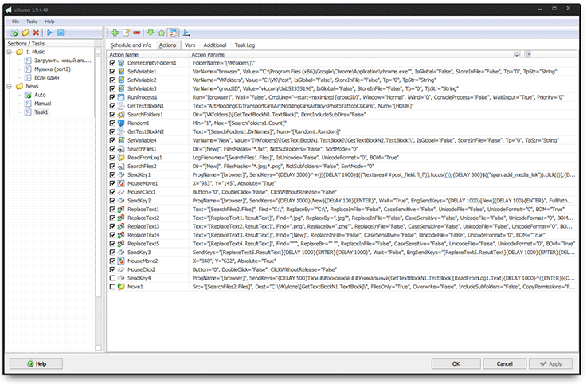Uncheck the DeleteEmptyFolders1 action checkbox
This screenshot has width=587, height=392.
pos(113,62)
